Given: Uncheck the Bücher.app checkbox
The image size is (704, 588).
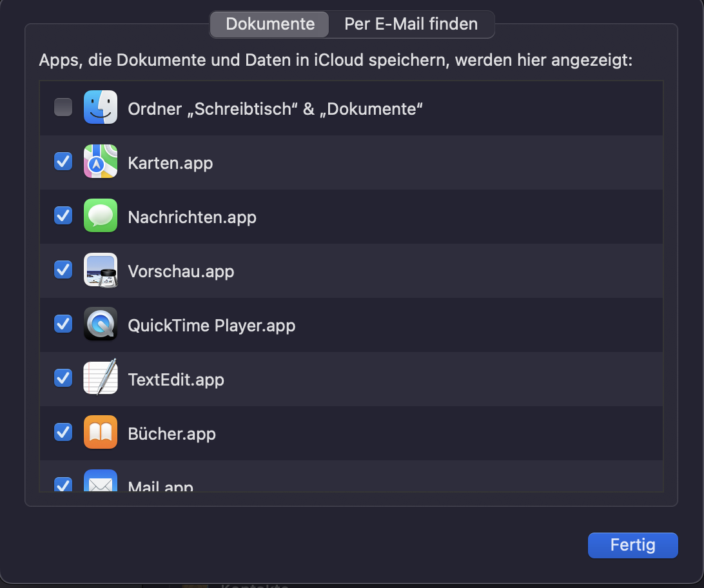Looking at the screenshot, I should point(63,432).
